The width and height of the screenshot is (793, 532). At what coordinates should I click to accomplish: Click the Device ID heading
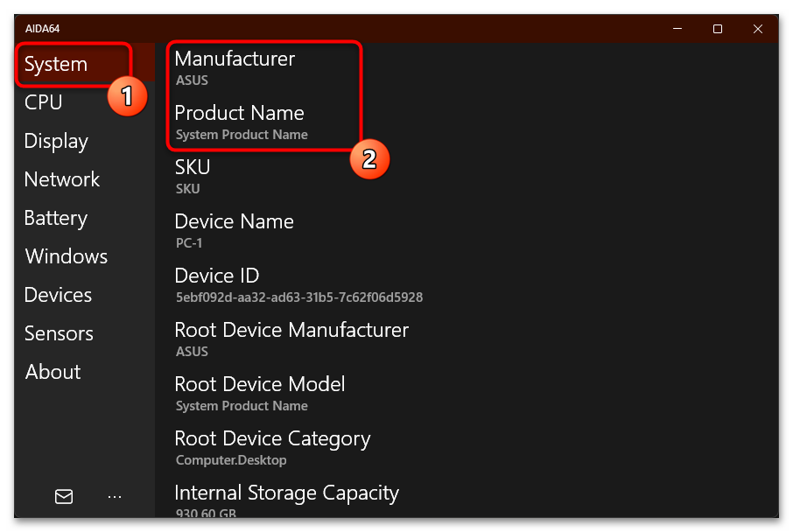[217, 276]
